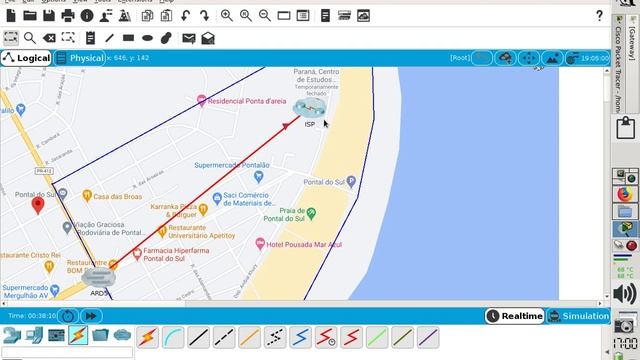This screenshot has height=360, width=640.
Task: Click the volume speaker icon
Action: 625,293
